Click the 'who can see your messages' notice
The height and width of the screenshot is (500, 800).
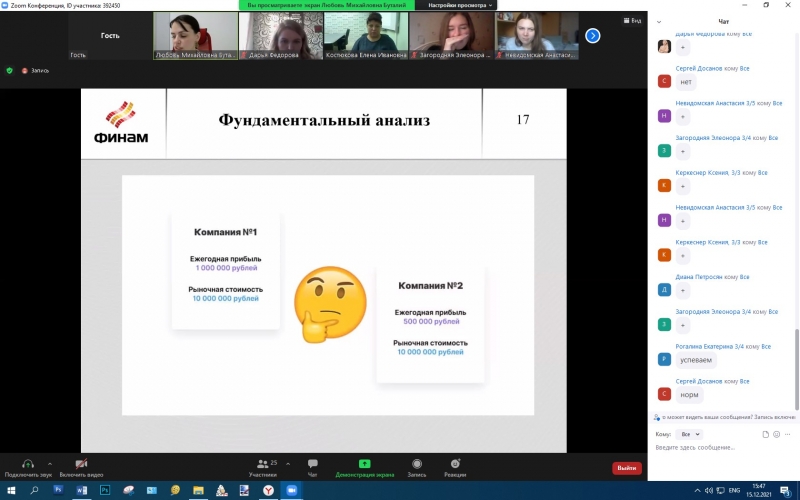click(724, 417)
